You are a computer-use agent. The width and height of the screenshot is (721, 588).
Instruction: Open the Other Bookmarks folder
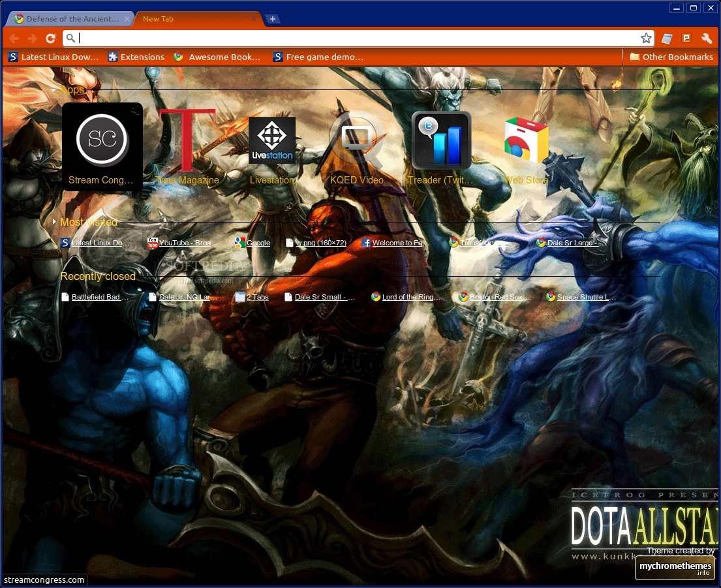(x=671, y=57)
